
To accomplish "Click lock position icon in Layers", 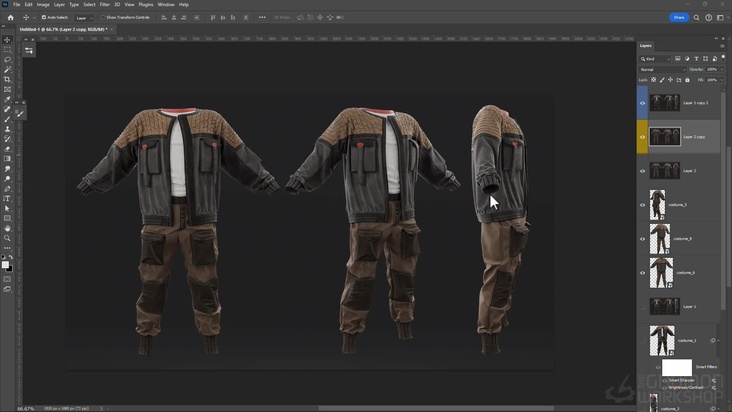I will pos(670,80).
